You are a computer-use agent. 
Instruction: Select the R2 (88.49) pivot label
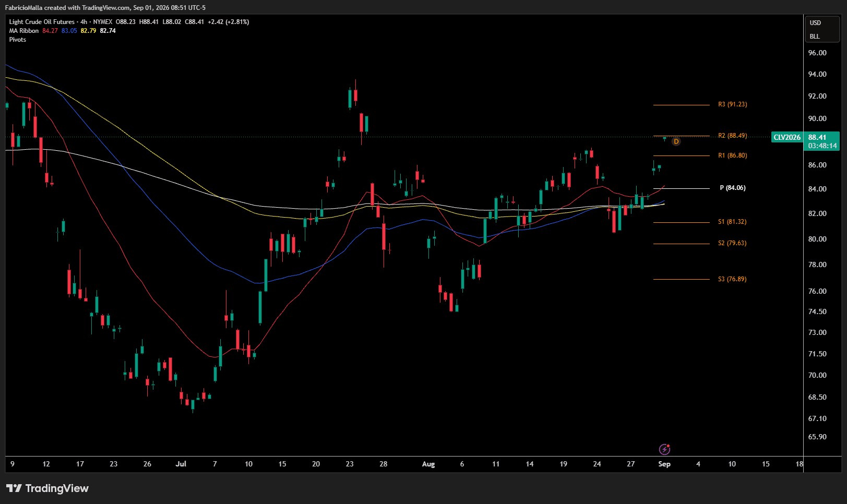(732, 136)
